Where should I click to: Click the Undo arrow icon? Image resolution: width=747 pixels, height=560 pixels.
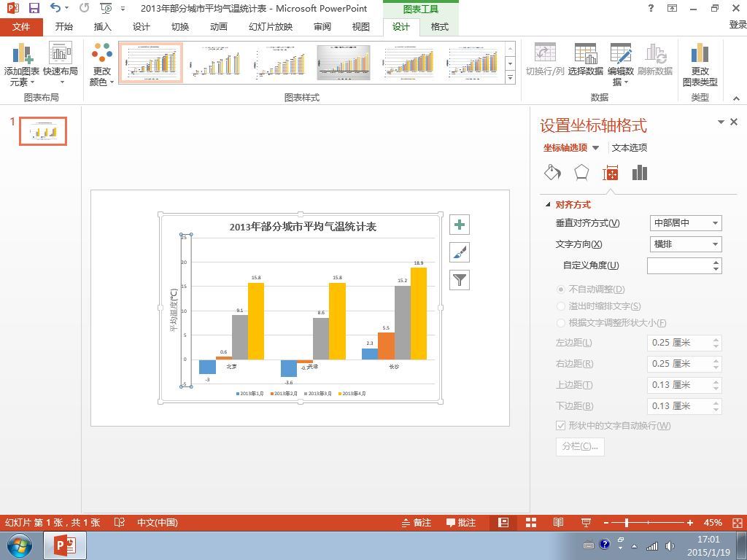coord(55,8)
